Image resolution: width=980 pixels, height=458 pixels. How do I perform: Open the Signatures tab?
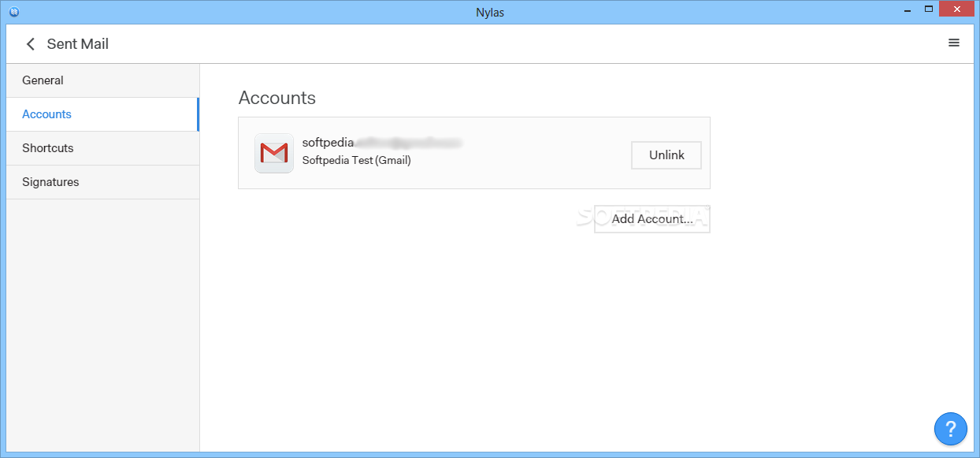[x=102, y=182]
